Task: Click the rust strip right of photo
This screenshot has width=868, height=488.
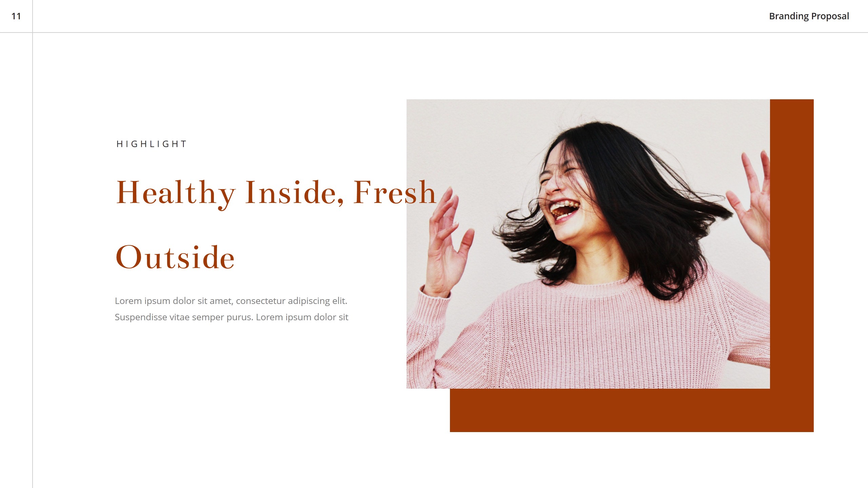Action: coord(792,244)
